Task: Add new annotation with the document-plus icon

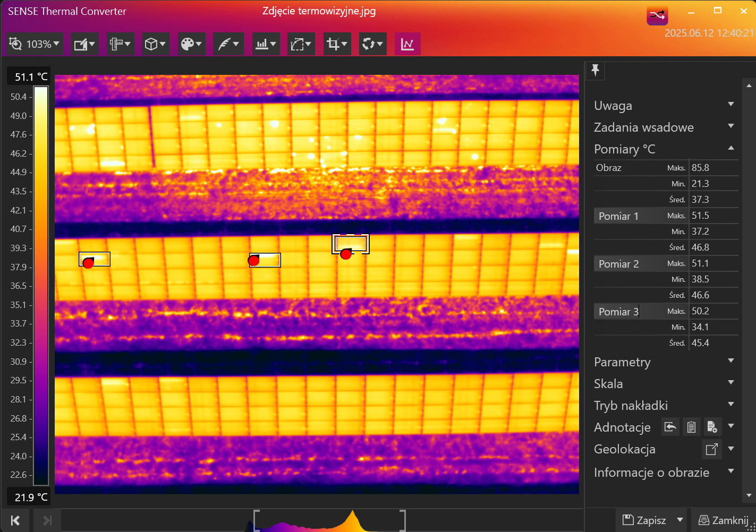Action: [712, 427]
